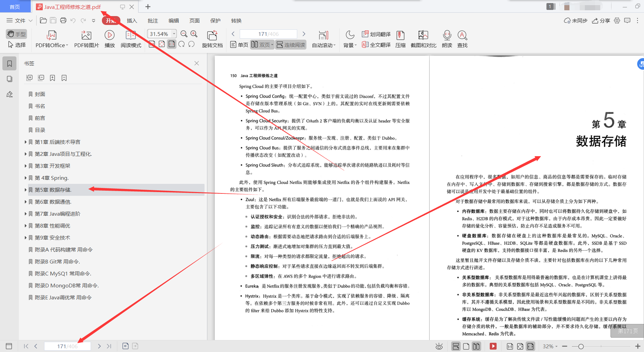
Task: Enable 划词翻译 word translation
Action: tap(376, 34)
